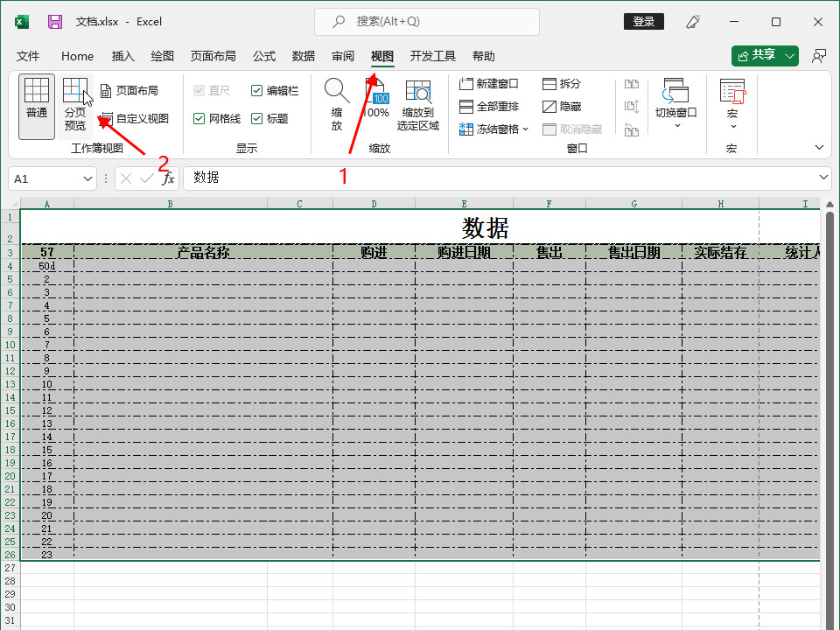Image resolution: width=840 pixels, height=630 pixels.
Task: Switch to 普通 (Normal) view
Action: pos(37,105)
